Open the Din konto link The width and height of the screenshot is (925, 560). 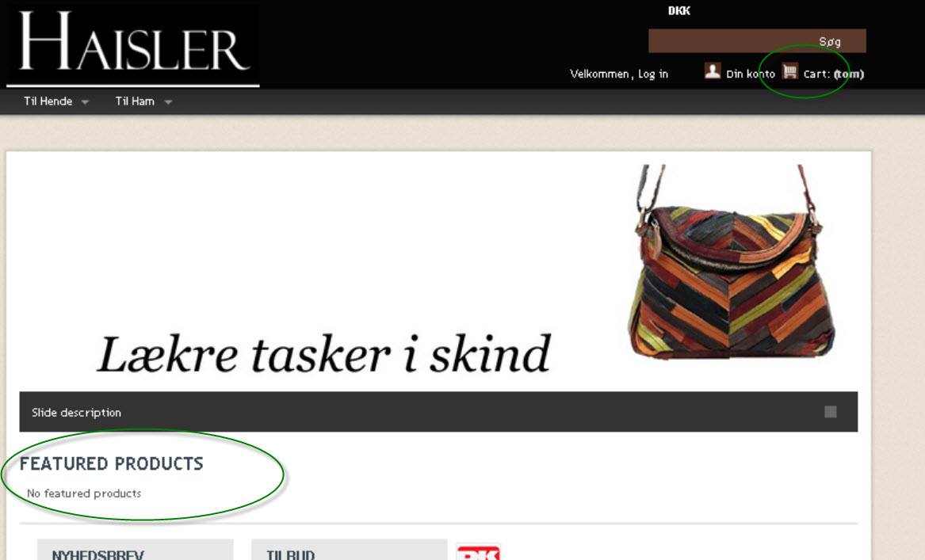click(751, 74)
